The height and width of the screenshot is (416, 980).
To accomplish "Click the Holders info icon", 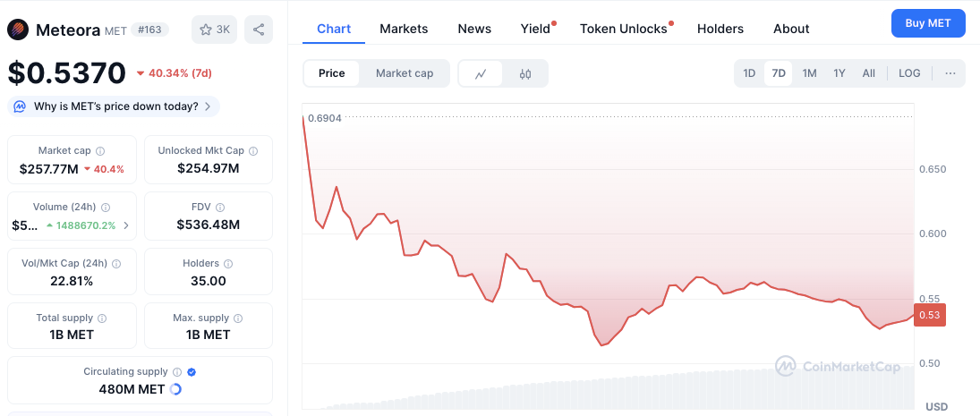I will click(228, 264).
